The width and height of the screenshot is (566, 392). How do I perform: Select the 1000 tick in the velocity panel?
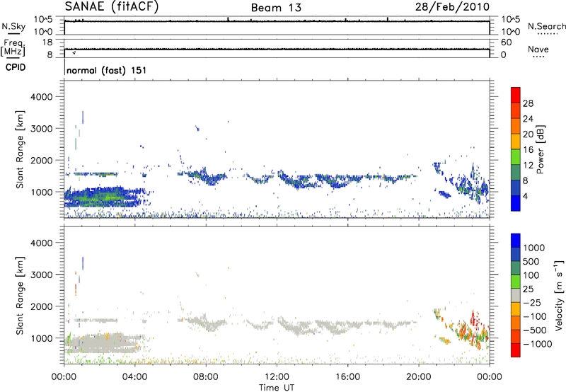41,338
